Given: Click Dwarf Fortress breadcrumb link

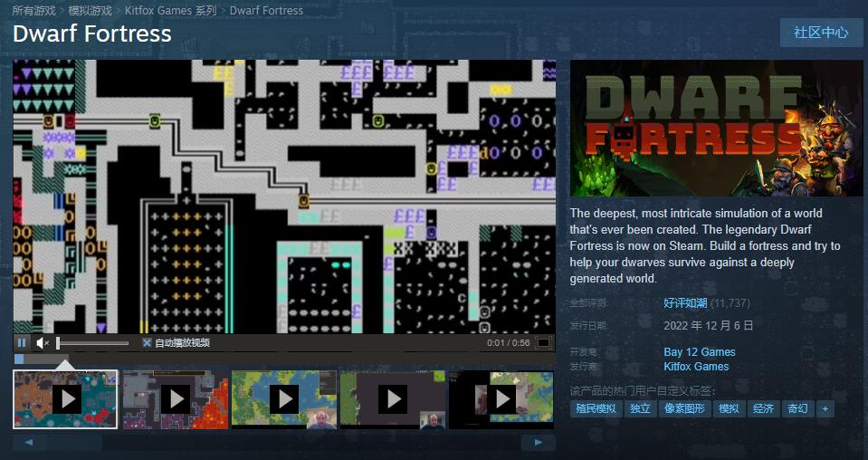Looking at the screenshot, I should coord(266,11).
